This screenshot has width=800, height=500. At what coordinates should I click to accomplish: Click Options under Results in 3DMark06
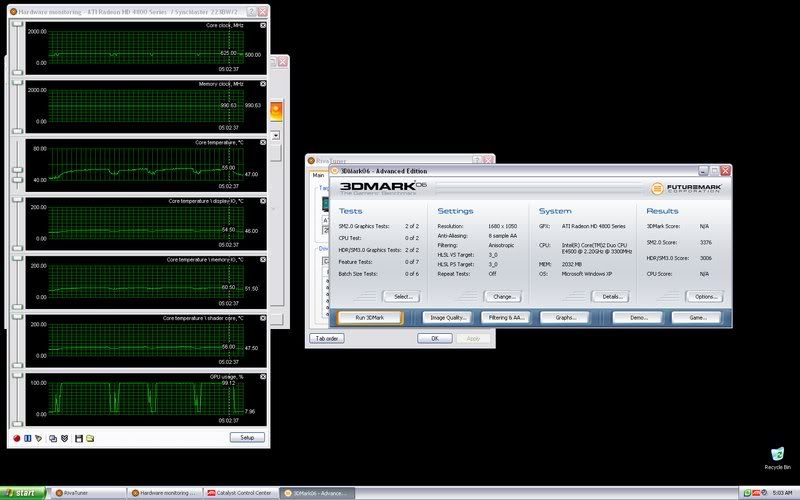(705, 296)
